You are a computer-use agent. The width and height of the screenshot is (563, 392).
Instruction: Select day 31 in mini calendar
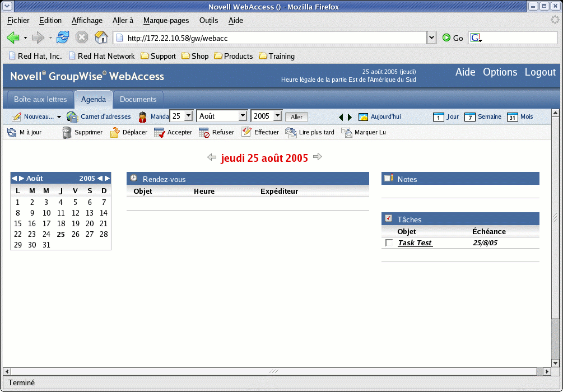click(x=46, y=245)
